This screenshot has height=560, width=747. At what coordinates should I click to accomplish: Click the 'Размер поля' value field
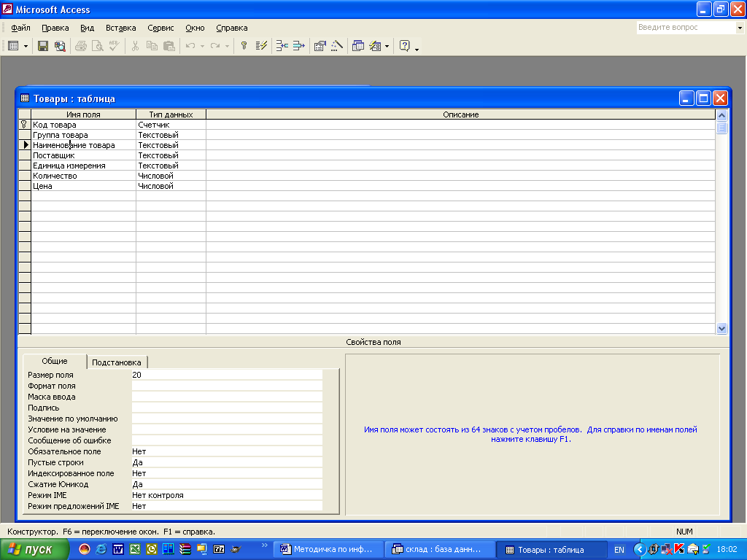[227, 375]
